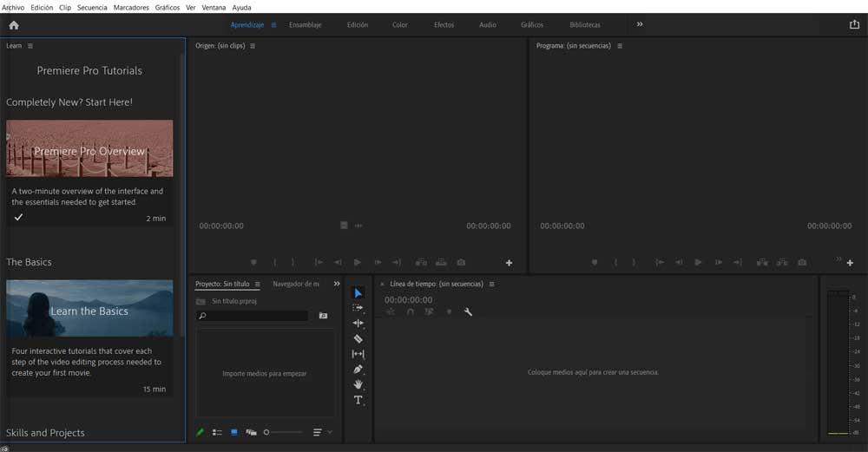Open Línea de tiempo panel menu
Viewport: 868px width, 452px height.
[491, 284]
